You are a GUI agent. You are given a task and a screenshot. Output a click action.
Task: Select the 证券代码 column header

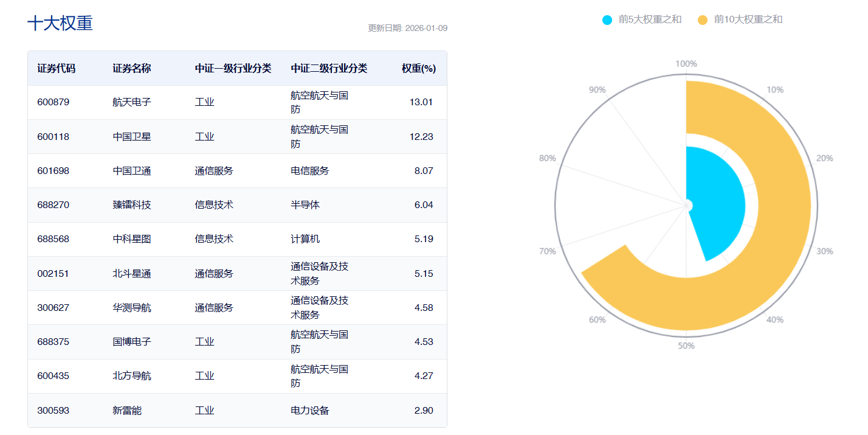point(56,68)
